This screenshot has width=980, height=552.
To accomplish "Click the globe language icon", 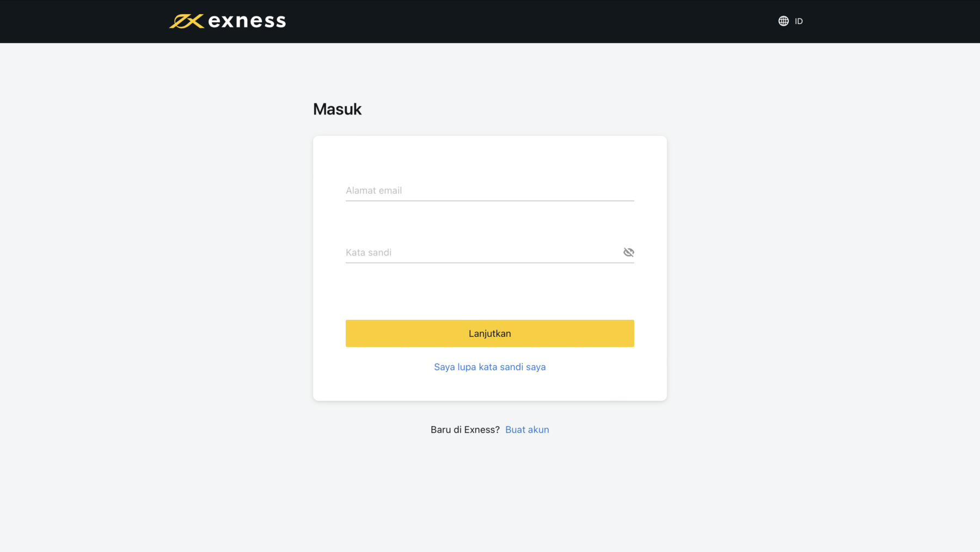I will click(x=783, y=21).
